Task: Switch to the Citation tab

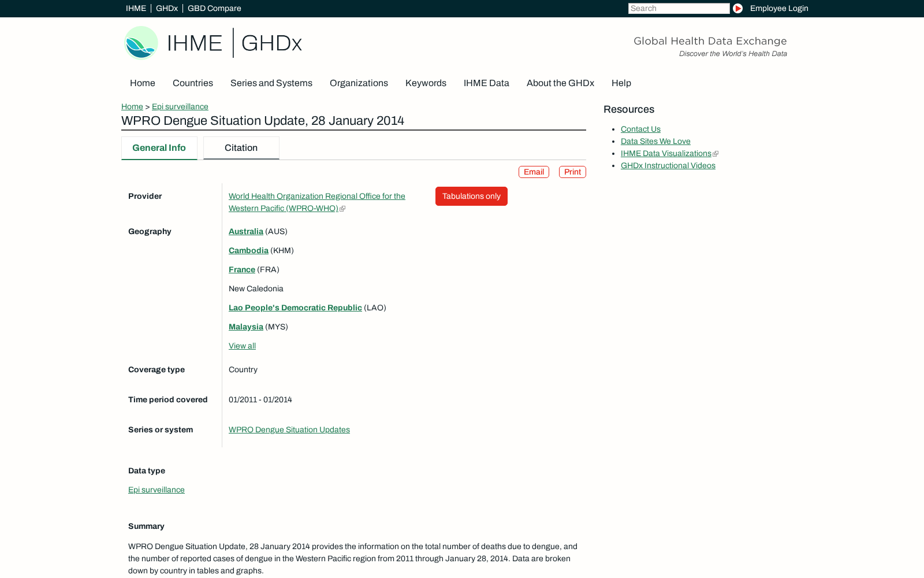Action: click(x=241, y=148)
